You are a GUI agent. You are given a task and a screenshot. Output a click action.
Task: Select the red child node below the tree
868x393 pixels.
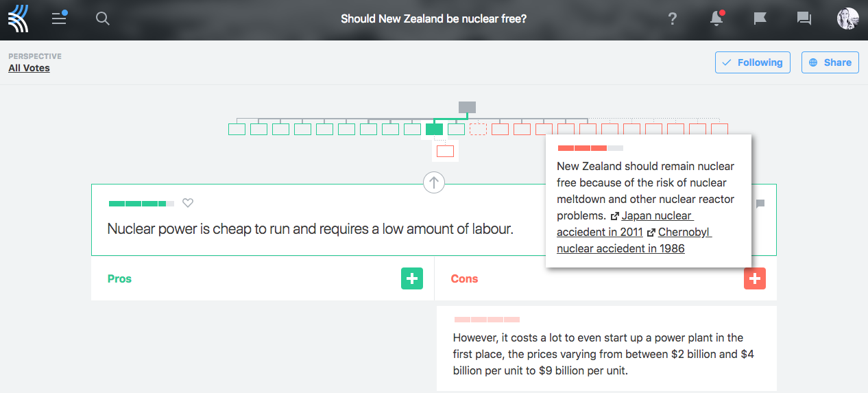(x=445, y=151)
